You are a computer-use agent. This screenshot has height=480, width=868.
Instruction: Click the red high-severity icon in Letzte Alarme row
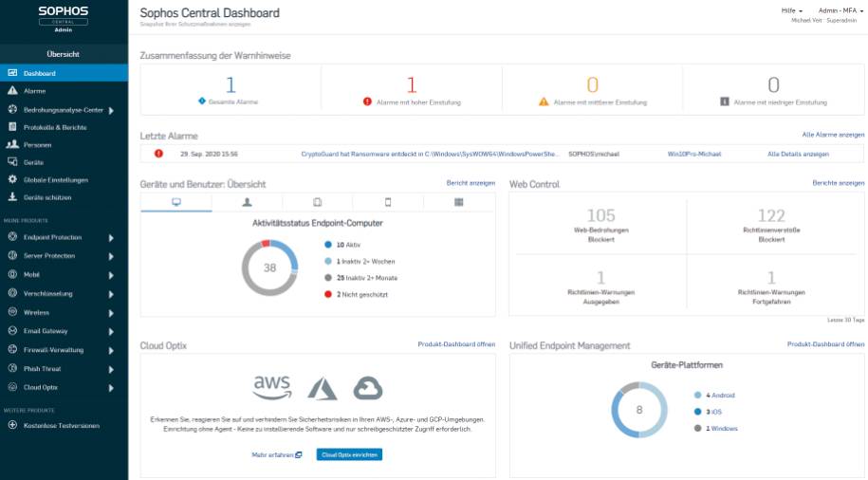tap(158, 154)
